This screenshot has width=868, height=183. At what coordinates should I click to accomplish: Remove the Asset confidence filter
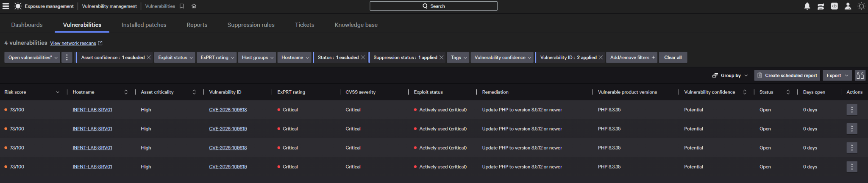[x=149, y=57]
